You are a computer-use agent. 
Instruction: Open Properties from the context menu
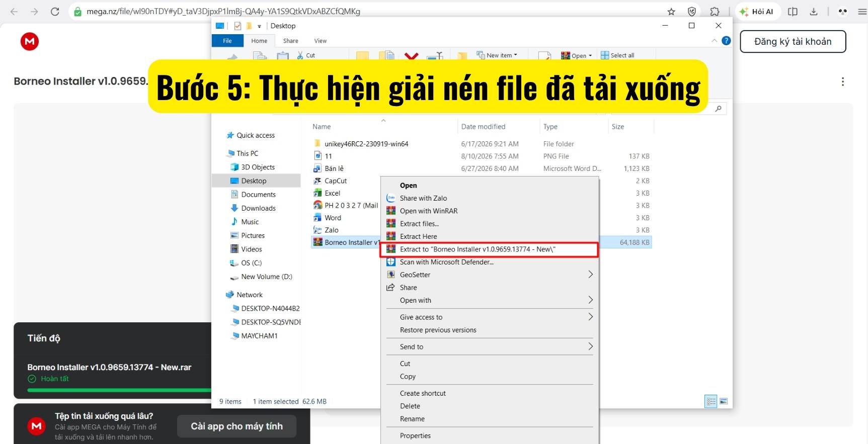click(x=490, y=436)
